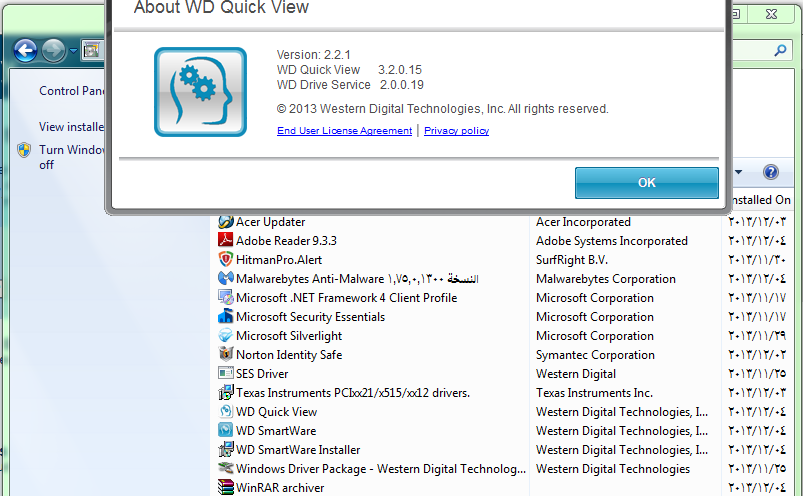Select the WinRAR archiver icon
Screen dimensions: 803x496
pyautogui.click(x=225, y=487)
